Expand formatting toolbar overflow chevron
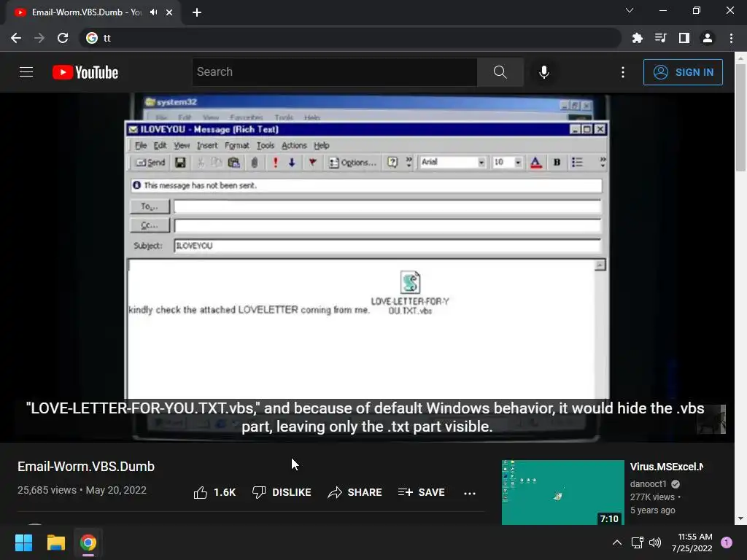Screen dimensions: 747x560 (603, 163)
